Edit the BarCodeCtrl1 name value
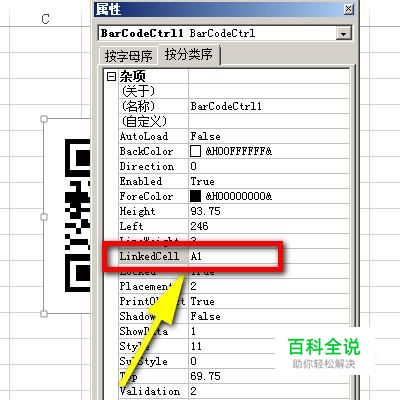The height and width of the screenshot is (400, 400). click(269, 106)
